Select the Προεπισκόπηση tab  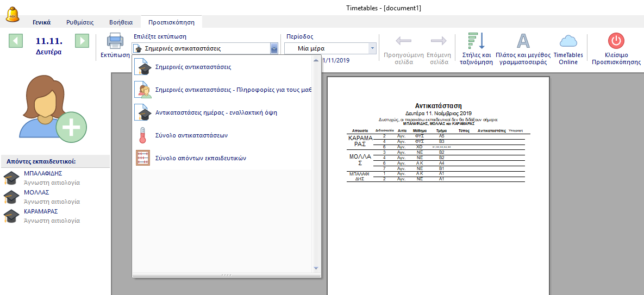pos(171,22)
